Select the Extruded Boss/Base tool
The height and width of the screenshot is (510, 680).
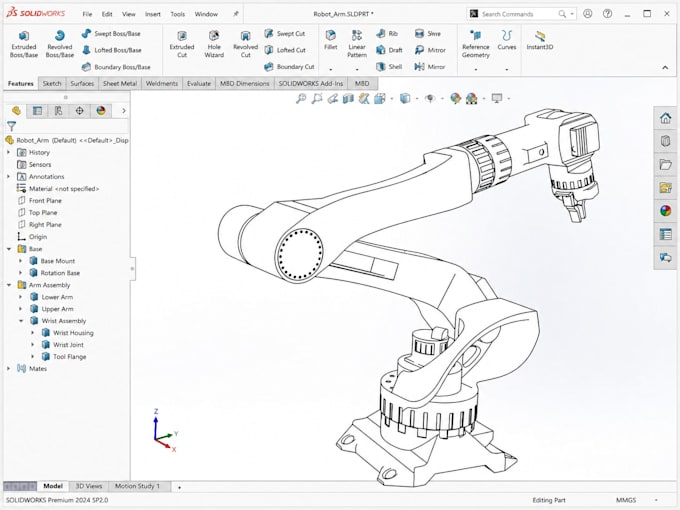[x=24, y=44]
